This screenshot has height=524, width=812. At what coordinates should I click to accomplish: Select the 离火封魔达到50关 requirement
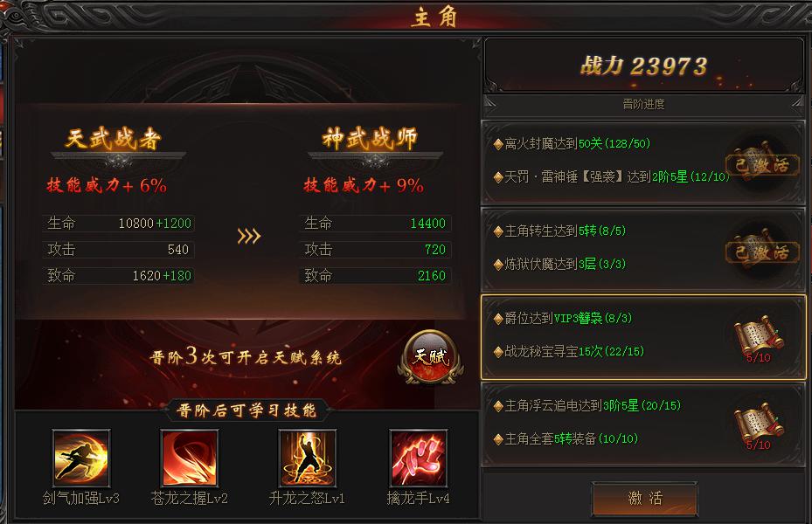coord(573,143)
